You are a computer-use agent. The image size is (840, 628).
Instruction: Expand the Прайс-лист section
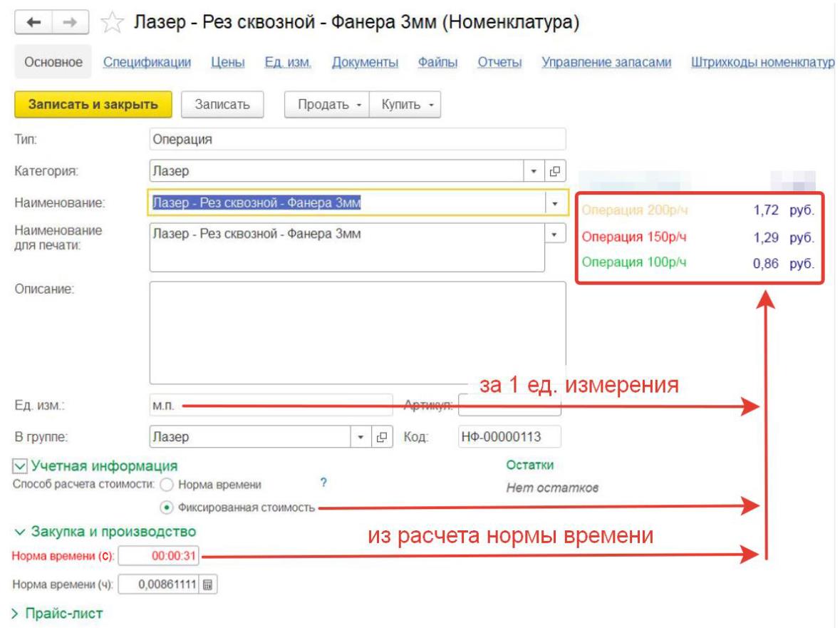[x=16, y=613]
